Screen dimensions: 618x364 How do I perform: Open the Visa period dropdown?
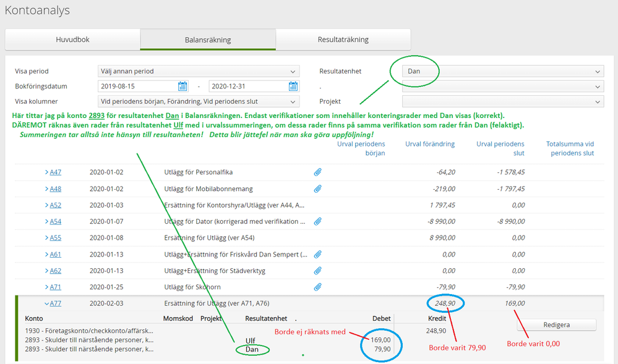pos(199,71)
